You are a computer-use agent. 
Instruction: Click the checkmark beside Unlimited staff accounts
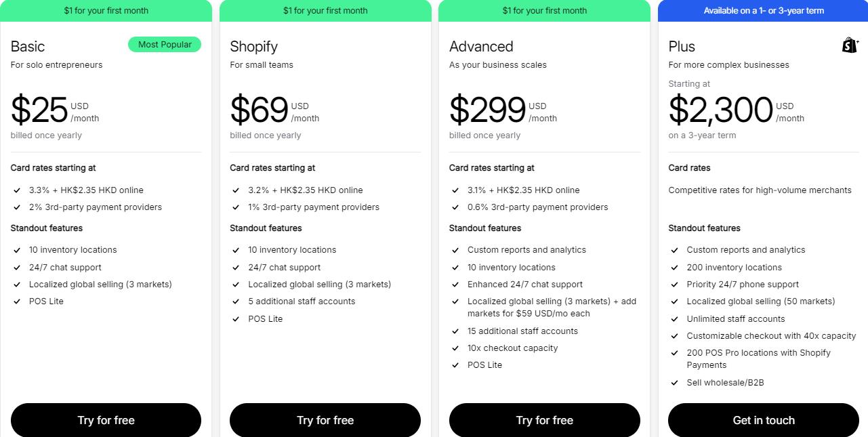[x=676, y=318]
